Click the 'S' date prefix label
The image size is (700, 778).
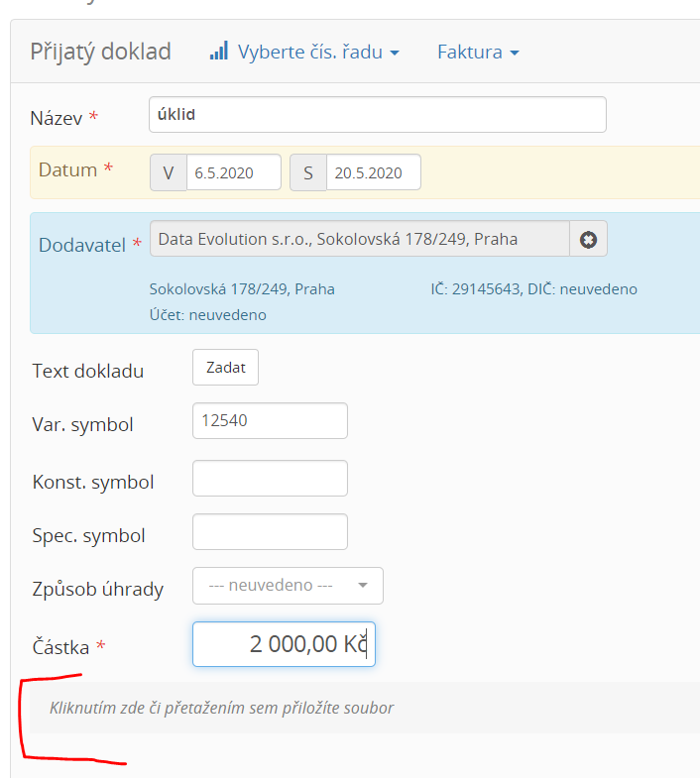click(x=308, y=172)
